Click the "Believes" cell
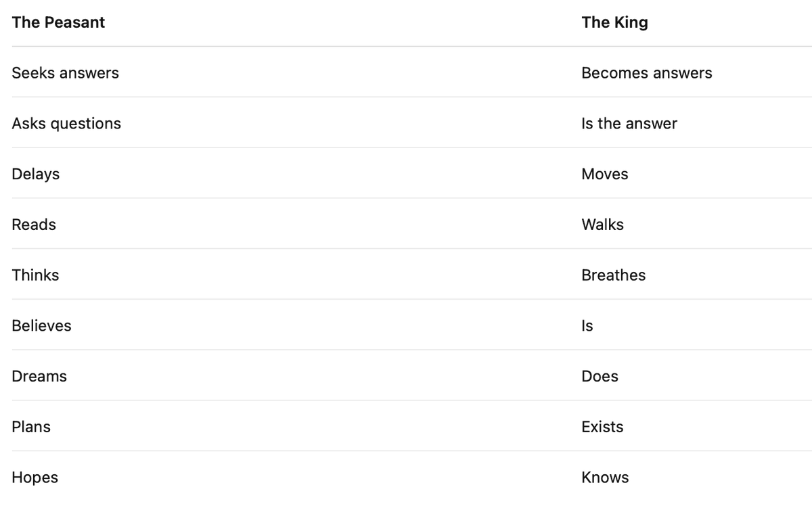This screenshot has width=812, height=508. [41, 326]
